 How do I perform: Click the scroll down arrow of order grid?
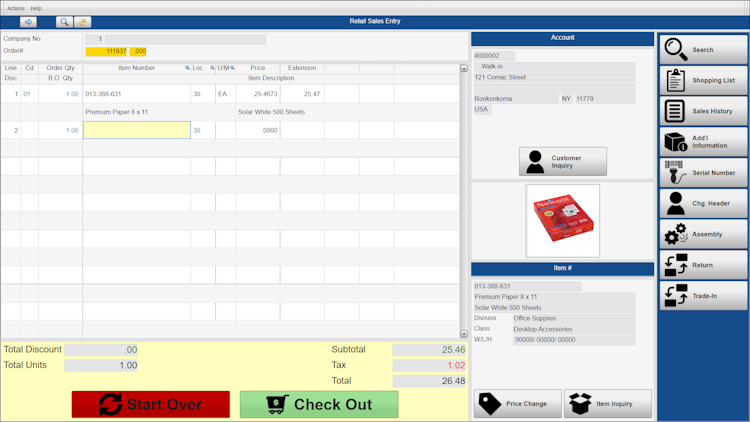pos(464,333)
